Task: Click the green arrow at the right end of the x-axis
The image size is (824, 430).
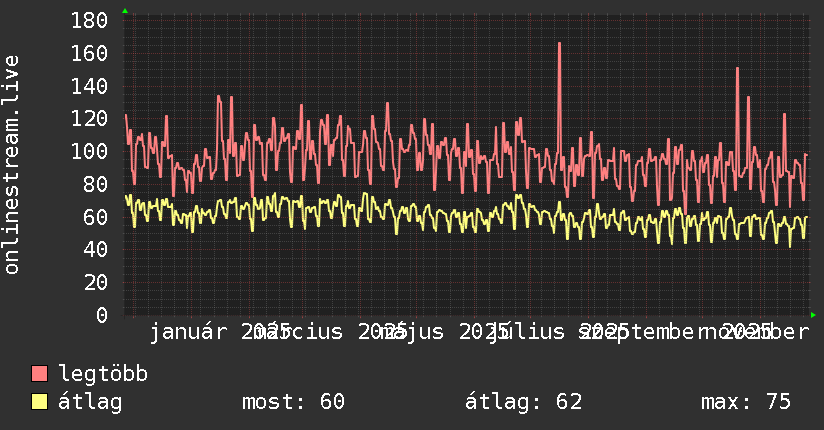Action: [x=813, y=315]
